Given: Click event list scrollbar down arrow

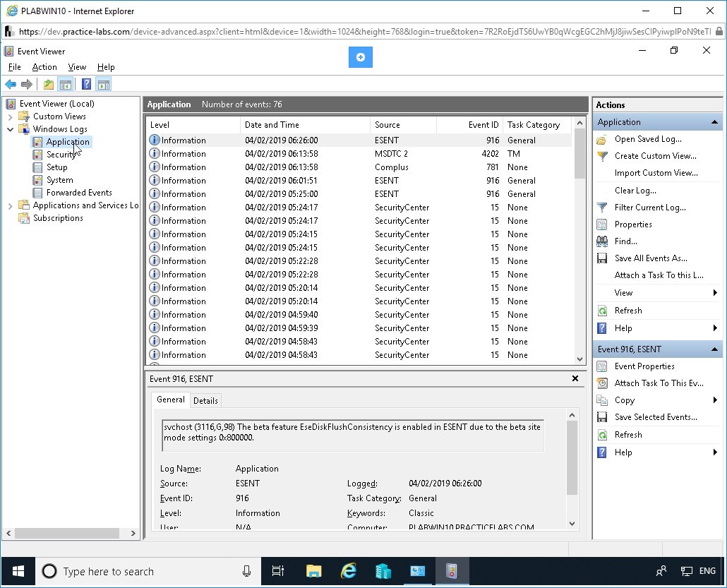Looking at the screenshot, I should 579,359.
